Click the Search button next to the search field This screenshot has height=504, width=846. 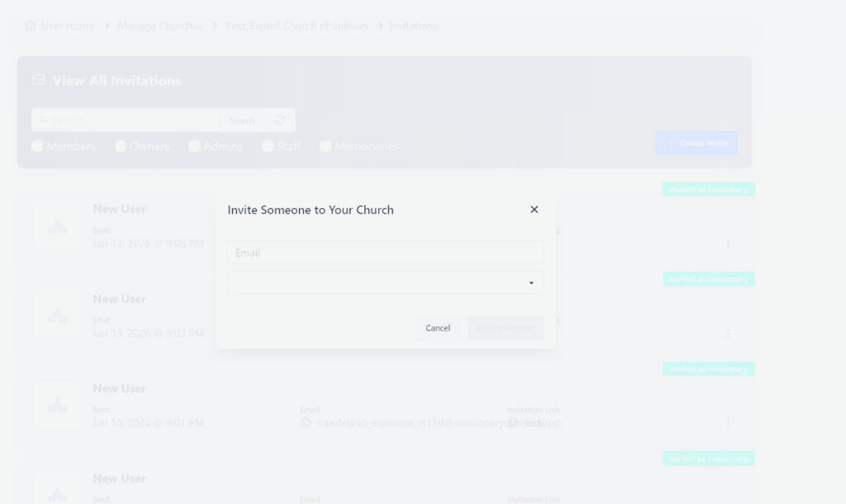coord(242,120)
